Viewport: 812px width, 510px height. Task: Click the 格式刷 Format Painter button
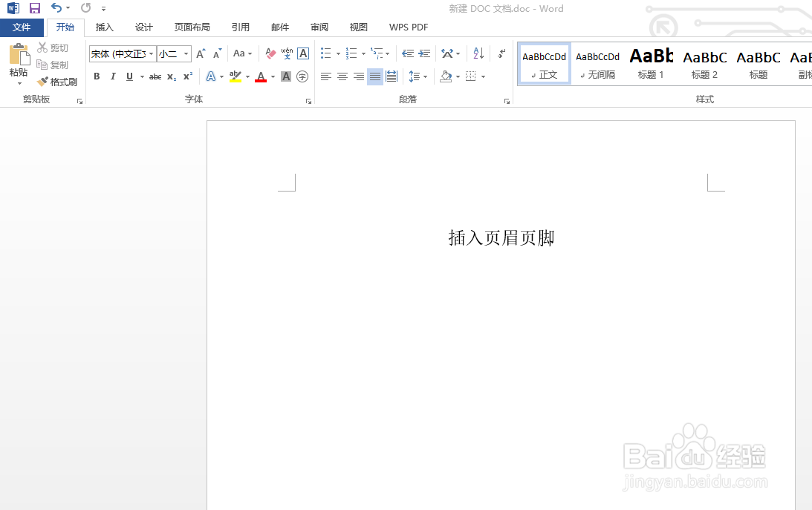pos(57,82)
